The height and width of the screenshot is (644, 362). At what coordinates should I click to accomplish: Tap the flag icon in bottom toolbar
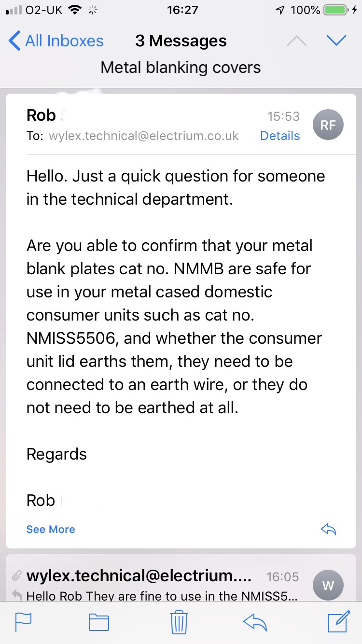coord(23,622)
